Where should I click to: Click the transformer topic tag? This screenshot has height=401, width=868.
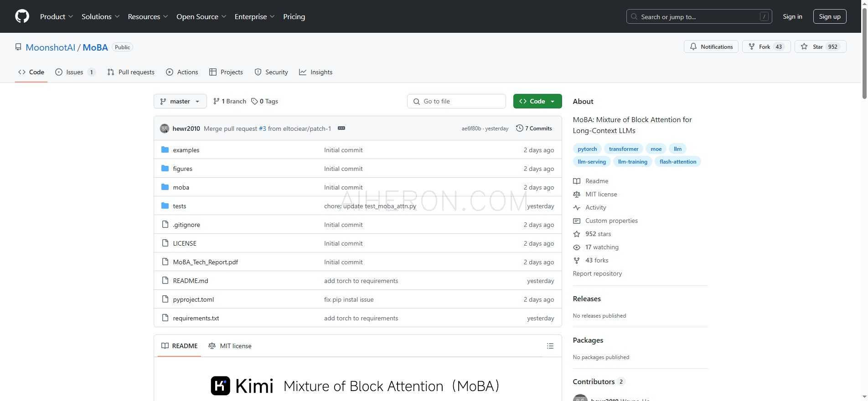624,149
